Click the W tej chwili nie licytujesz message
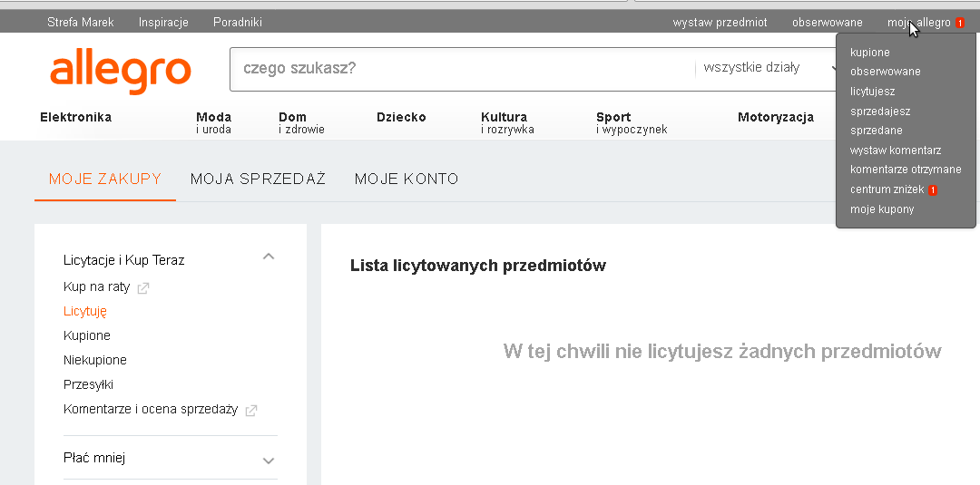Image resolution: width=980 pixels, height=485 pixels. click(722, 352)
